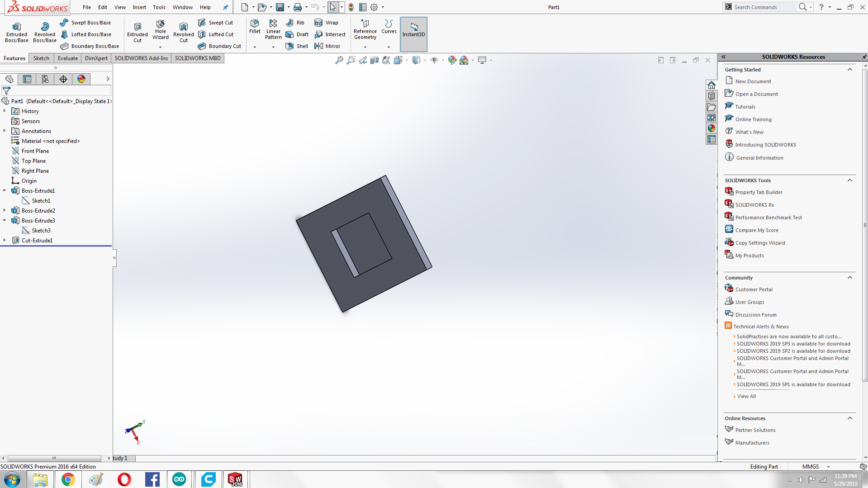Visit the Discussion Forum link
This screenshot has height=488, width=868.
(x=756, y=315)
